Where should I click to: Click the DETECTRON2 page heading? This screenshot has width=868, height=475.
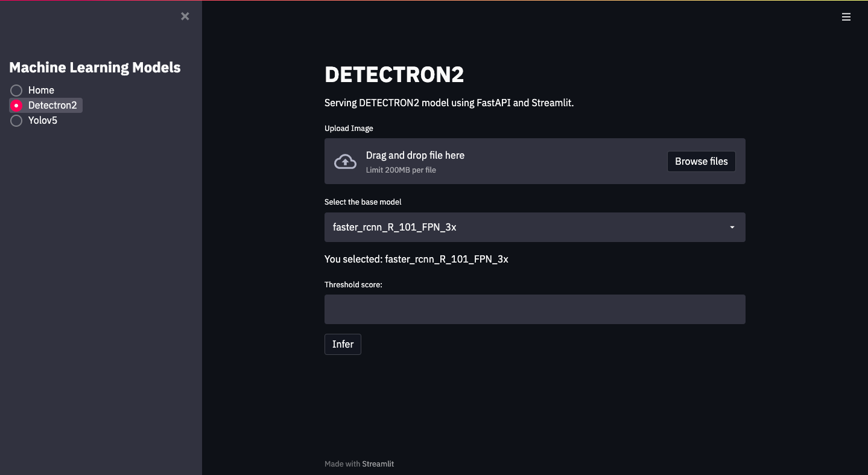click(394, 74)
